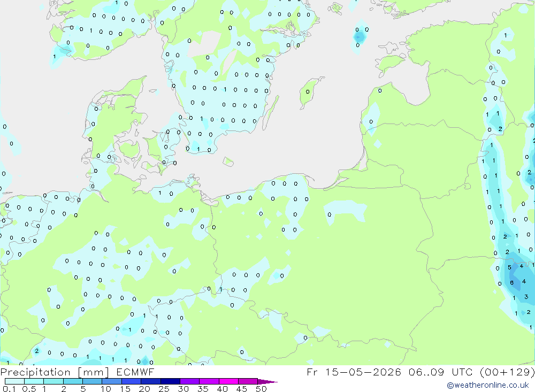Click the legend label '0.1'

tap(9, 389)
